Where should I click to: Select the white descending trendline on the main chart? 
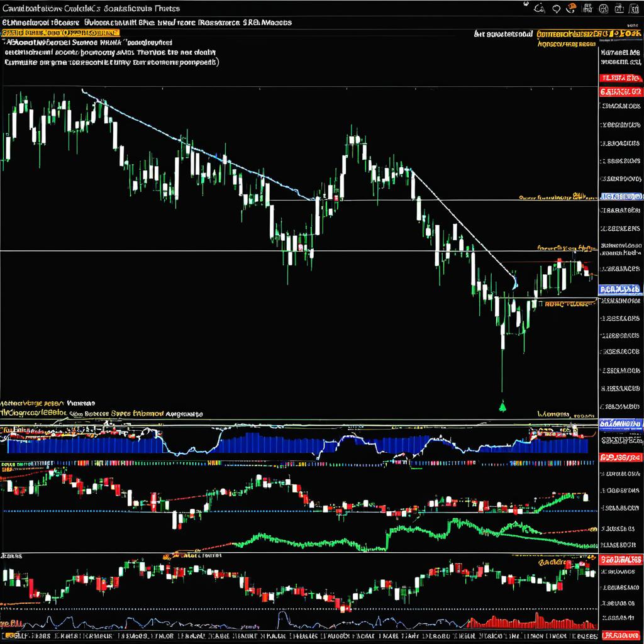(x=464, y=224)
